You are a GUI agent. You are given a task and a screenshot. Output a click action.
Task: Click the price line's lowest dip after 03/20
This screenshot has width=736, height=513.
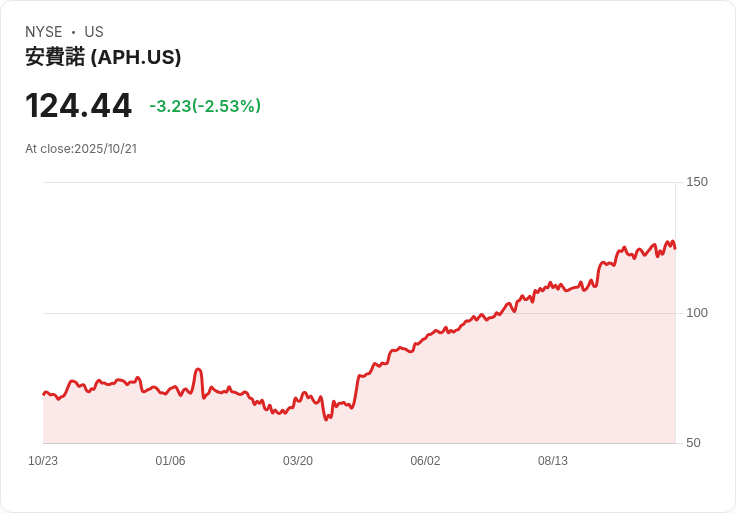click(x=326, y=418)
